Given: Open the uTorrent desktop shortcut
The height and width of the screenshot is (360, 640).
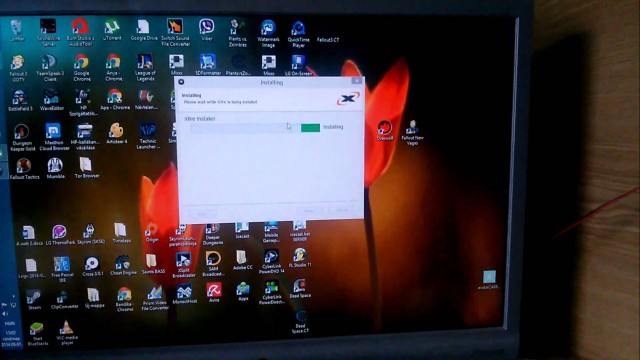Looking at the screenshot, I should [x=111, y=30].
